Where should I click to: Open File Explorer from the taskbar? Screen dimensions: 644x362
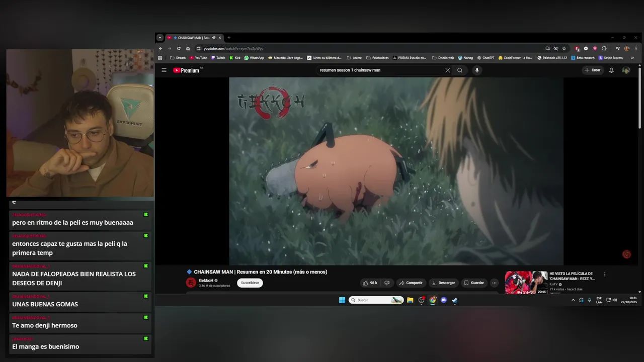click(410, 300)
